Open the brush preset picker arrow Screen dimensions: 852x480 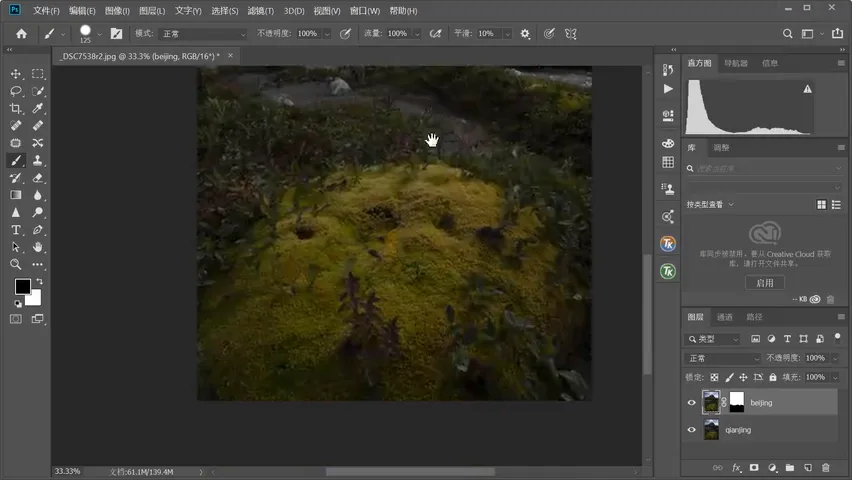[x=99, y=34]
